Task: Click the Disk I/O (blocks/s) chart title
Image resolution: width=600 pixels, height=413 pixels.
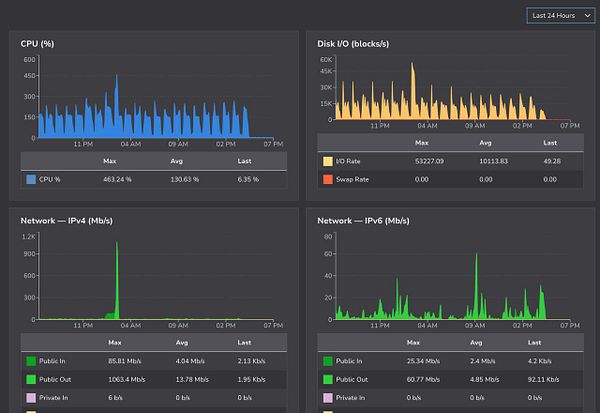Action: tap(353, 44)
